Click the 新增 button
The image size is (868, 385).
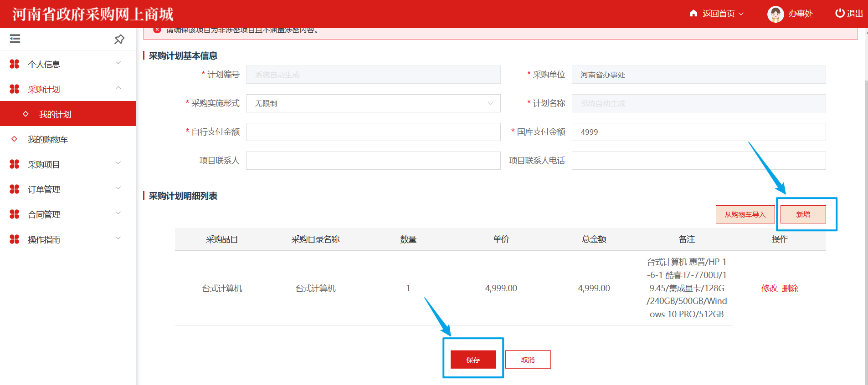coord(803,214)
